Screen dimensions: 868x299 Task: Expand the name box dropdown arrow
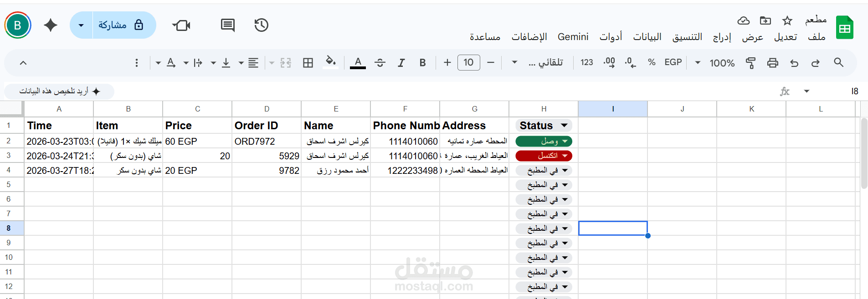(x=806, y=91)
